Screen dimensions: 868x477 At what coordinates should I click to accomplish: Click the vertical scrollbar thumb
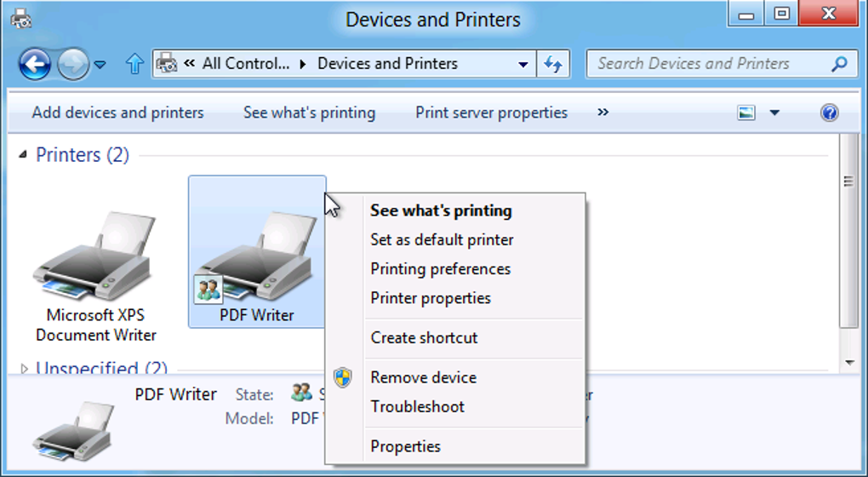(848, 231)
